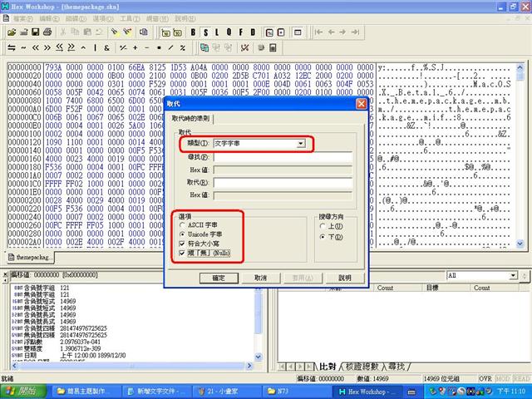The image size is (532, 399).
Task: Open the 類型 dropdown showing 文字字串
Action: 301,144
